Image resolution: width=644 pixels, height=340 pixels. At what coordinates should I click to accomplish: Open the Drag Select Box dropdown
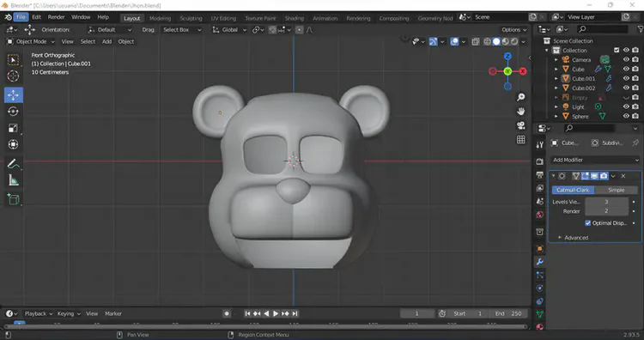point(181,29)
